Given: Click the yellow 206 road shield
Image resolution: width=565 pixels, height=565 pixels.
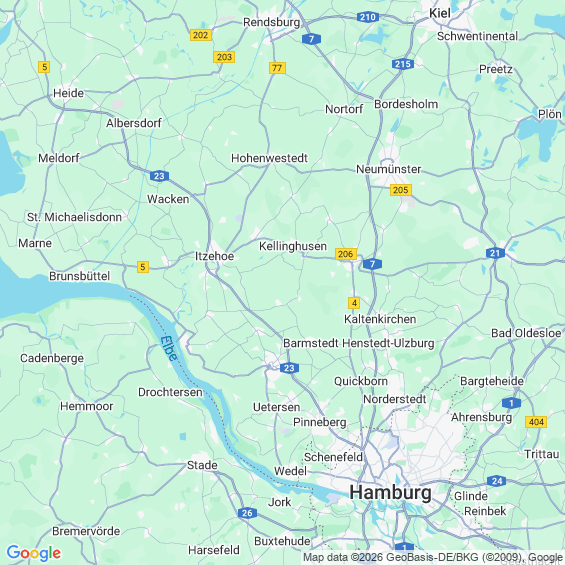Looking at the screenshot, I should pyautogui.click(x=346, y=254).
